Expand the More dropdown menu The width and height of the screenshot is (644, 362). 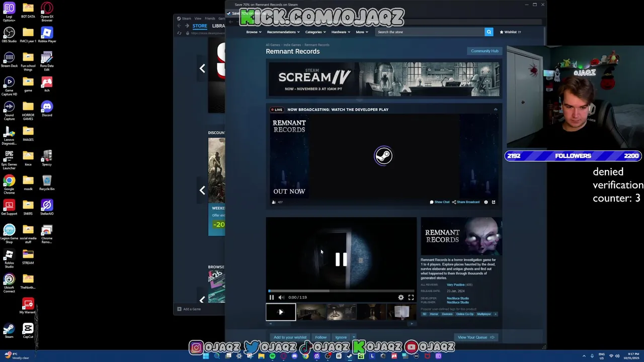362,32
